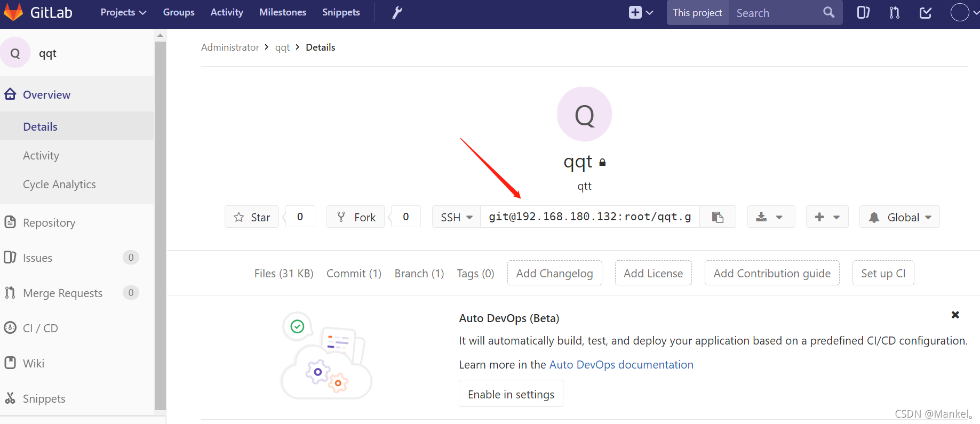The width and height of the screenshot is (980, 424).
Task: Click the git SSH clone URL field
Action: coord(590,217)
